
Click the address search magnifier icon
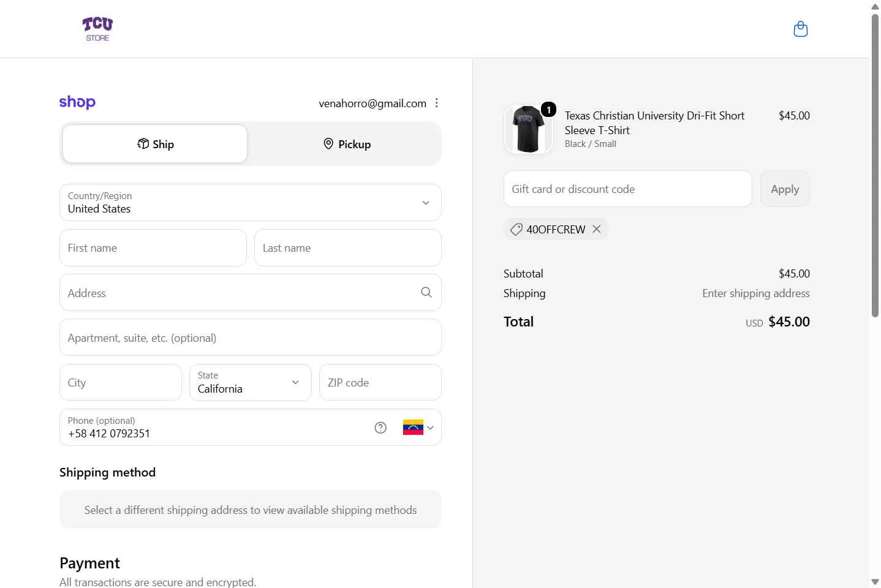(x=426, y=293)
